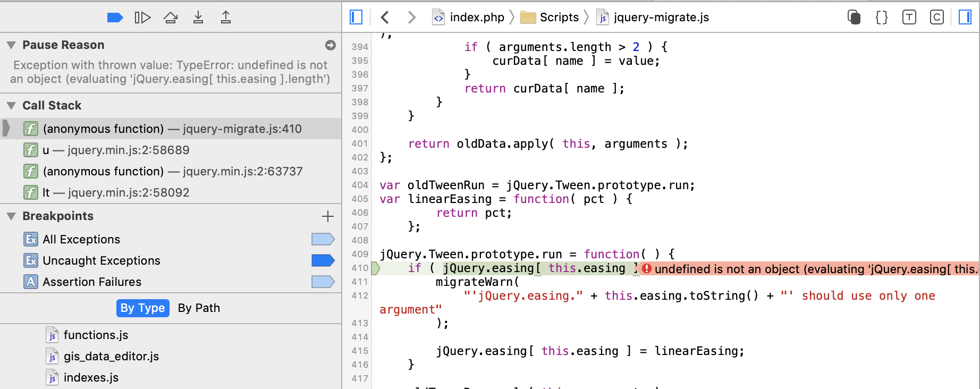The image size is (980, 389).
Task: Click the pause/continue script execution icon
Action: click(142, 18)
